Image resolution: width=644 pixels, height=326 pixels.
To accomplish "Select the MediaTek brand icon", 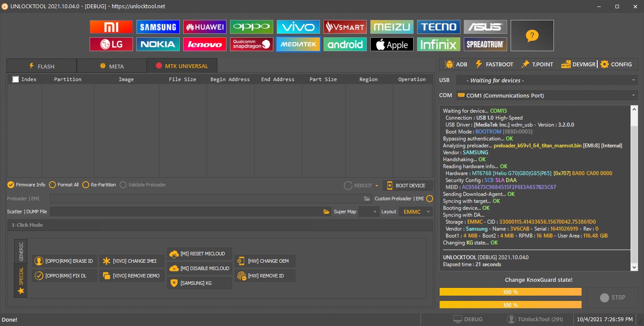I will [x=298, y=44].
